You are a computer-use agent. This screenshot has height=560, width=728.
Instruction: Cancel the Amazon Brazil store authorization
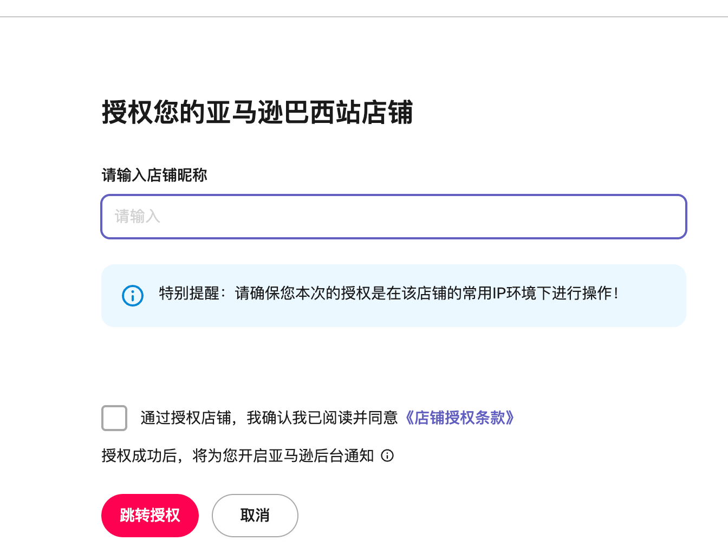[255, 516]
